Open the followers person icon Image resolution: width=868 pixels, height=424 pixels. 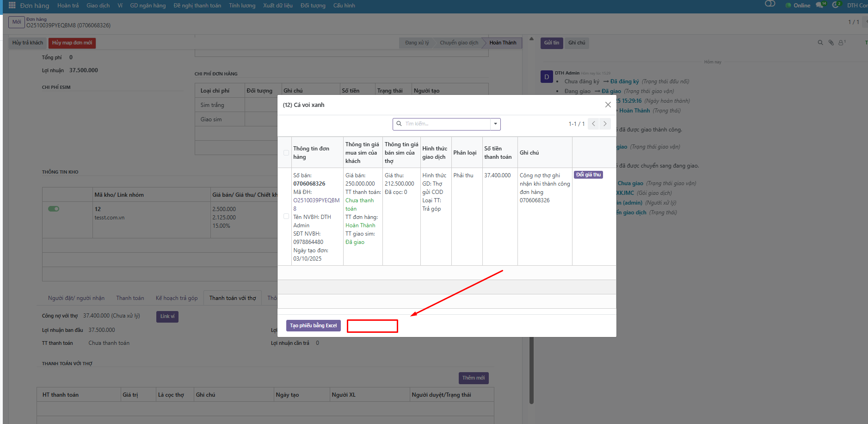point(842,43)
